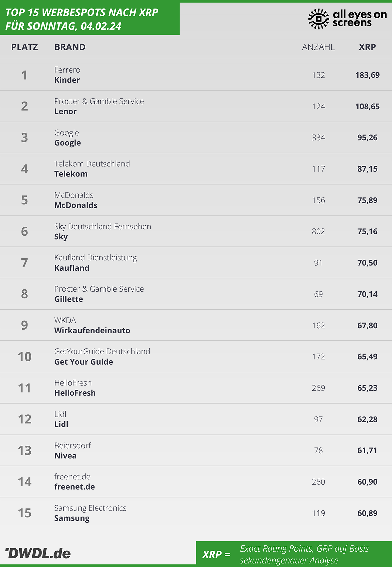
Task: Click the green title banner for Sonntag 04.02.24
Action: (x=90, y=19)
